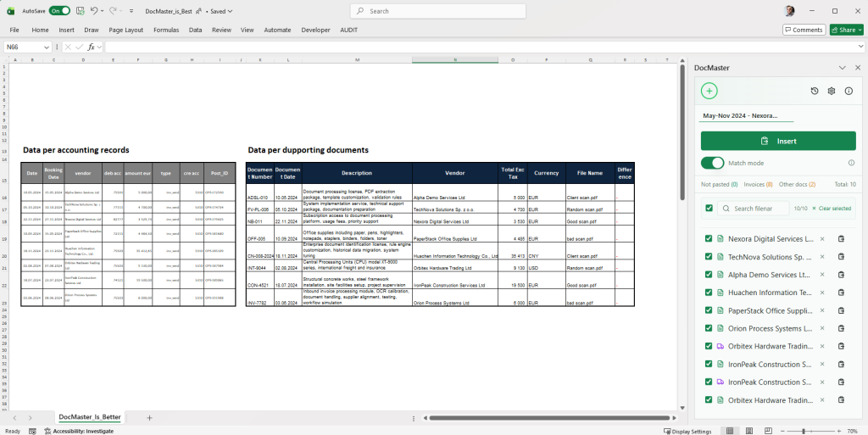
Task: Open the Undo history dropdown arrow
Action: [x=103, y=10]
